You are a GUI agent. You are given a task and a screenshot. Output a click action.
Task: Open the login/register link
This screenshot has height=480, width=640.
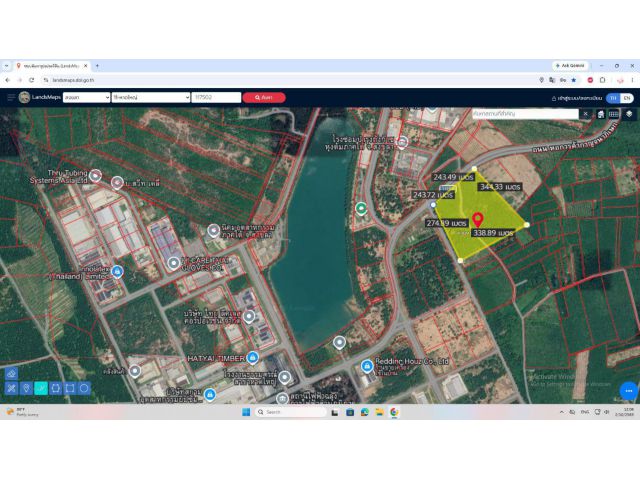577,98
